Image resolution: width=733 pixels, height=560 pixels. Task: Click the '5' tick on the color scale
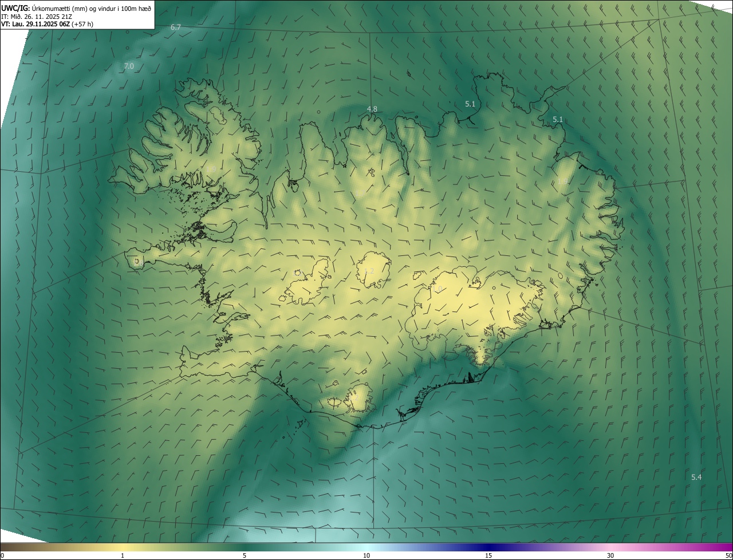pyautogui.click(x=245, y=555)
